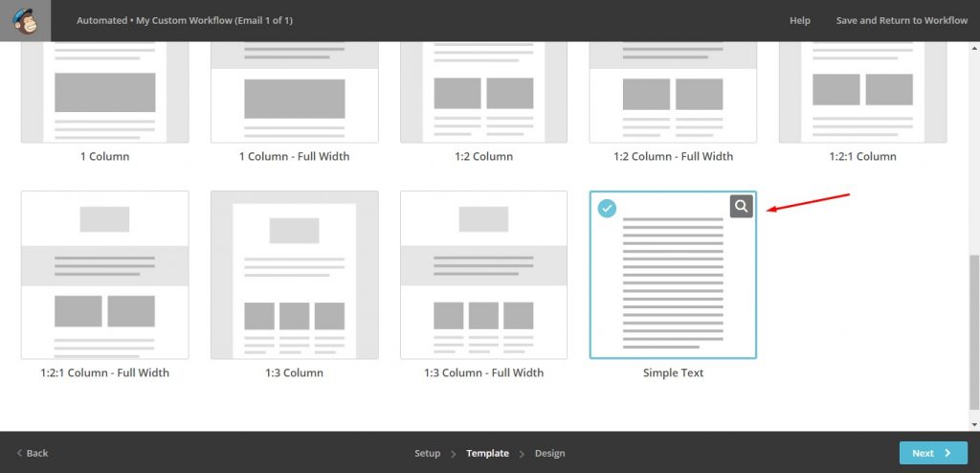Click the Template step in breadcrumb
This screenshot has height=473, width=980.
[487, 453]
